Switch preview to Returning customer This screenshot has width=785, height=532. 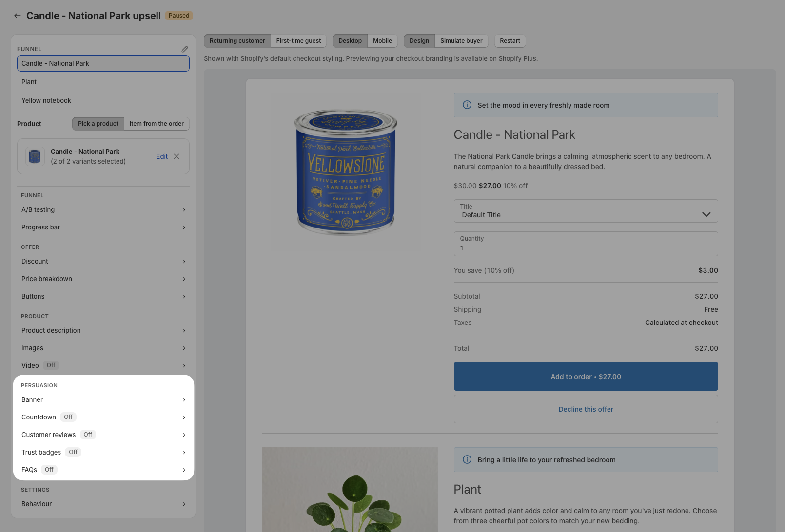[x=237, y=41]
